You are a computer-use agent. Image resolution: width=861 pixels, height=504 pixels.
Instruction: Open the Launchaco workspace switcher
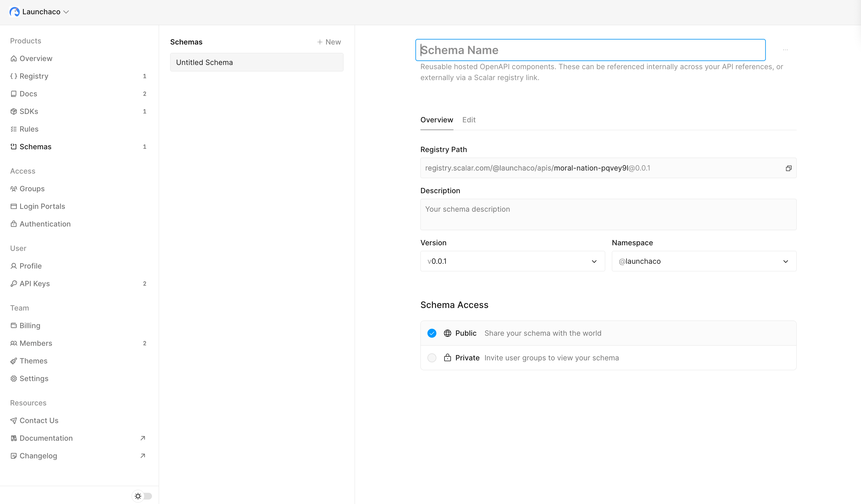[39, 11]
